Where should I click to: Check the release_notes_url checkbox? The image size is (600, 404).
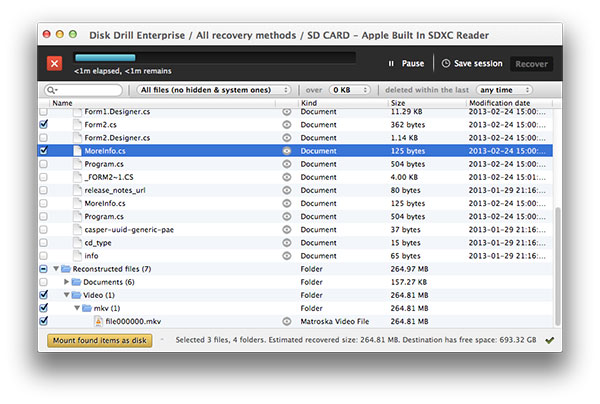point(44,190)
